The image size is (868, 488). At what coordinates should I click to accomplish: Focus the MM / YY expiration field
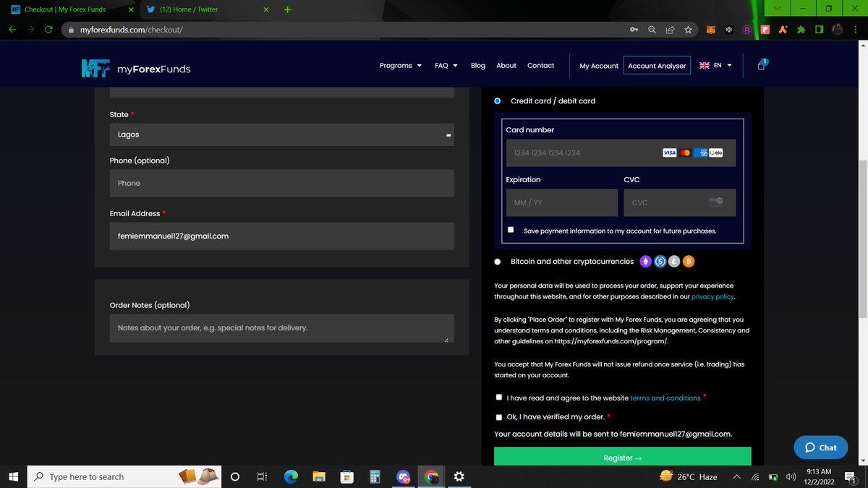[x=562, y=203]
